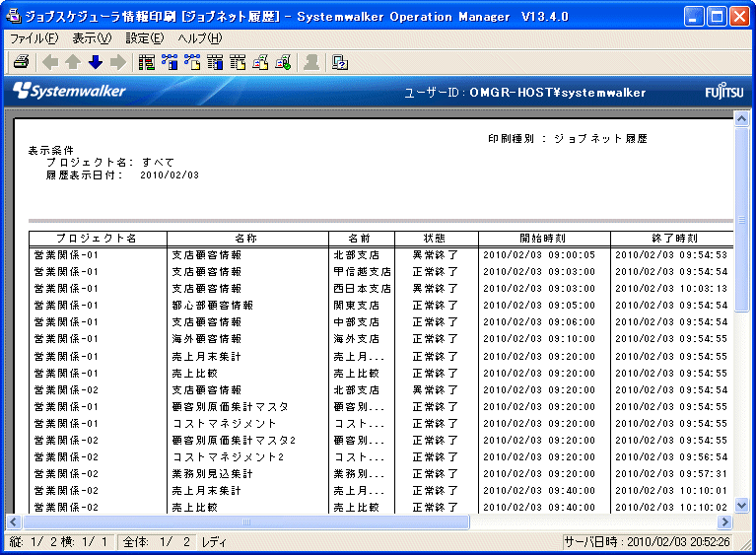
Task: Click the first list icon after the arrows
Action: [147, 62]
